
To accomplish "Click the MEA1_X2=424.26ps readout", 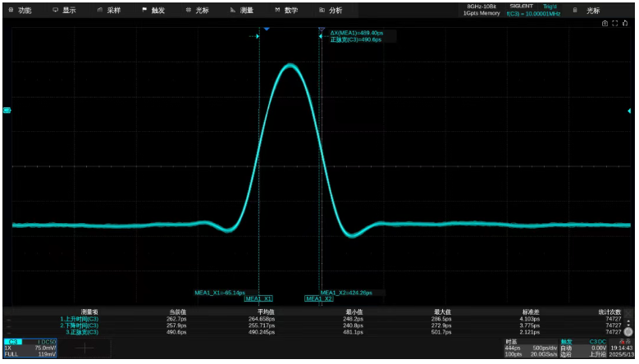I will coord(346,293).
